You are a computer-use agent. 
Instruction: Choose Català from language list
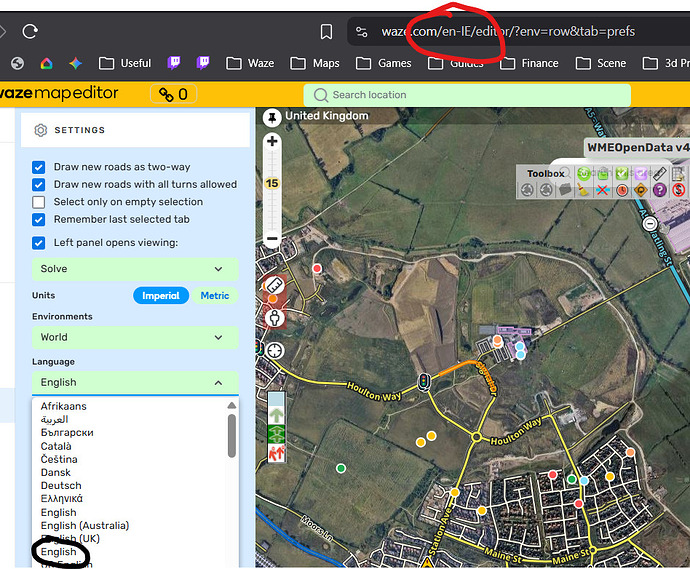coord(56,446)
